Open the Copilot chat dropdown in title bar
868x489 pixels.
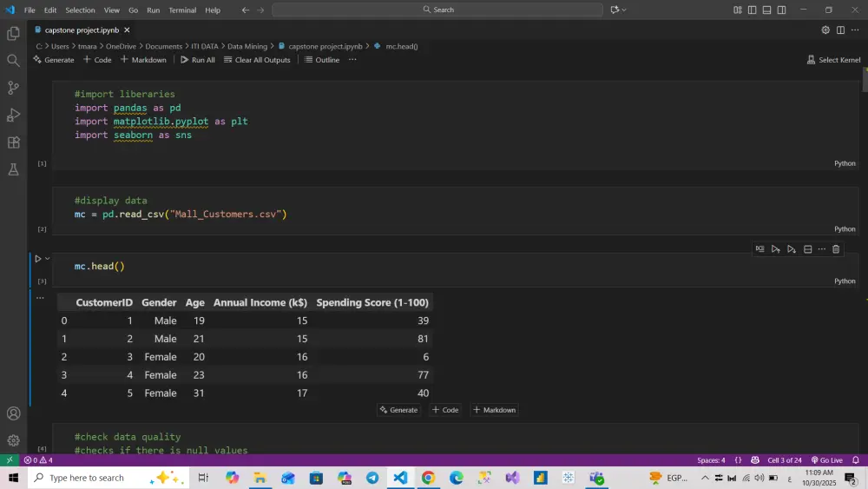click(624, 10)
